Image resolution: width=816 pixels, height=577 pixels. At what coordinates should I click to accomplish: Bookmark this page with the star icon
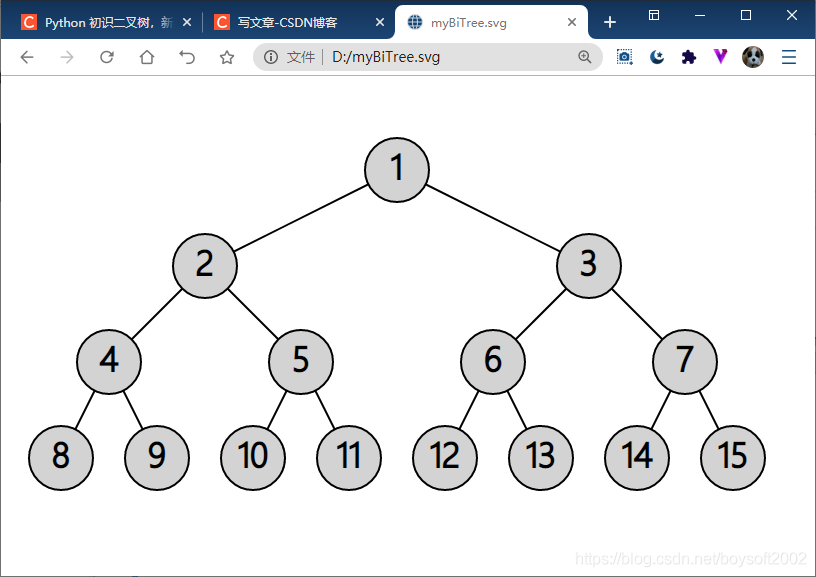point(227,57)
